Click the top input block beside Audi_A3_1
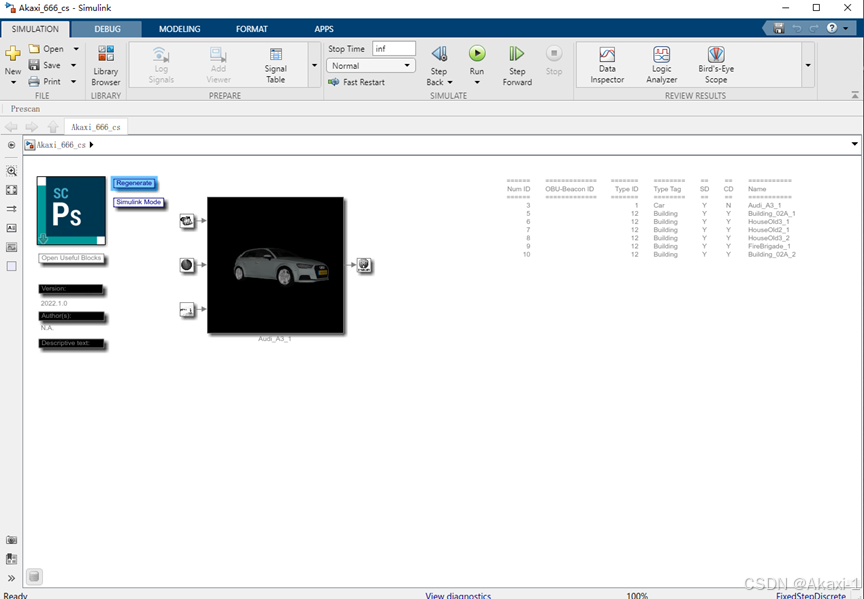This screenshot has height=599, width=864. click(187, 221)
